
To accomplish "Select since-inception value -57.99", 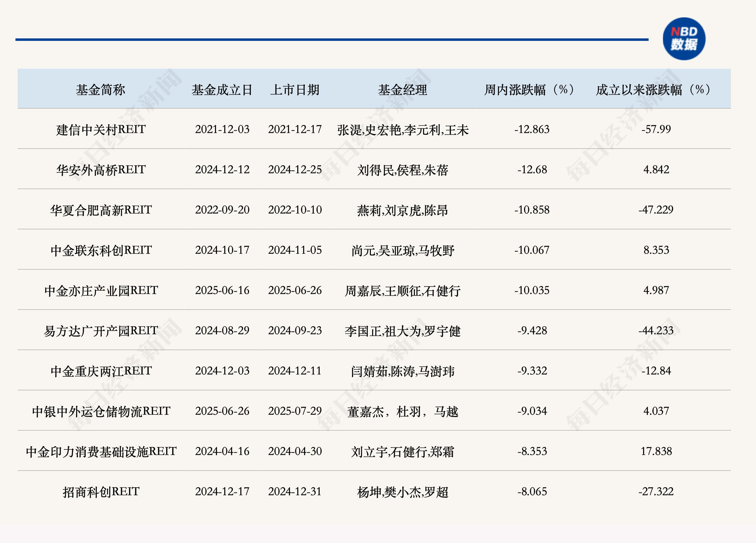I will (x=656, y=129).
